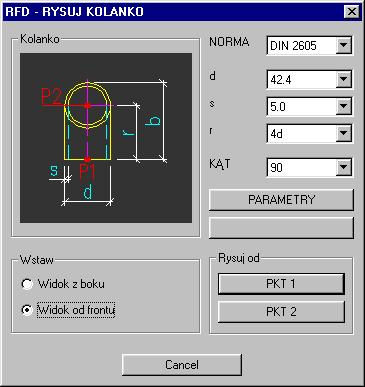Click the PARAMETRY button
This screenshot has height=387, width=365.
tap(281, 200)
